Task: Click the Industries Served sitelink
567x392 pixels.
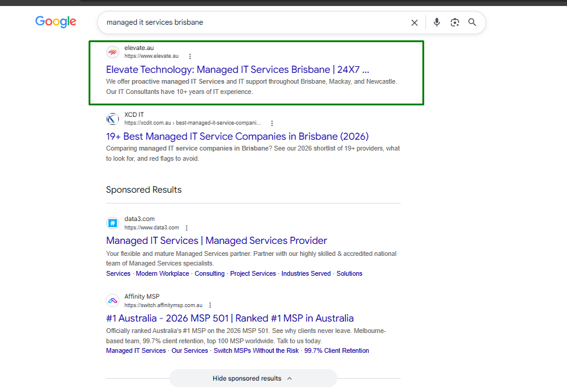Action: coord(306,273)
